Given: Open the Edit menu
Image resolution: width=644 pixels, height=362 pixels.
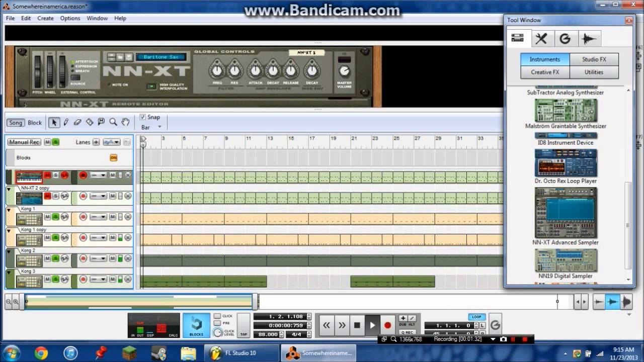Looking at the screenshot, I should [x=26, y=18].
